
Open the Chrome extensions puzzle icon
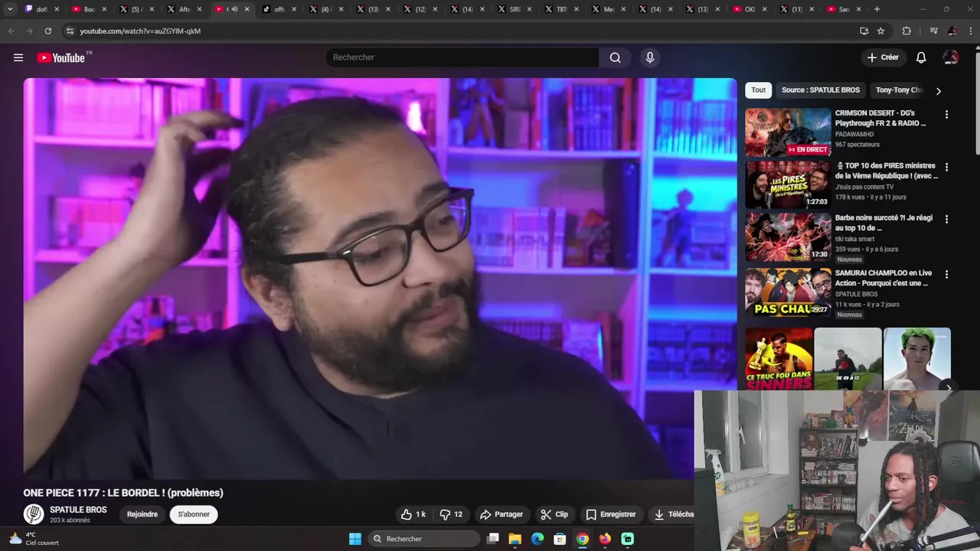[906, 31]
